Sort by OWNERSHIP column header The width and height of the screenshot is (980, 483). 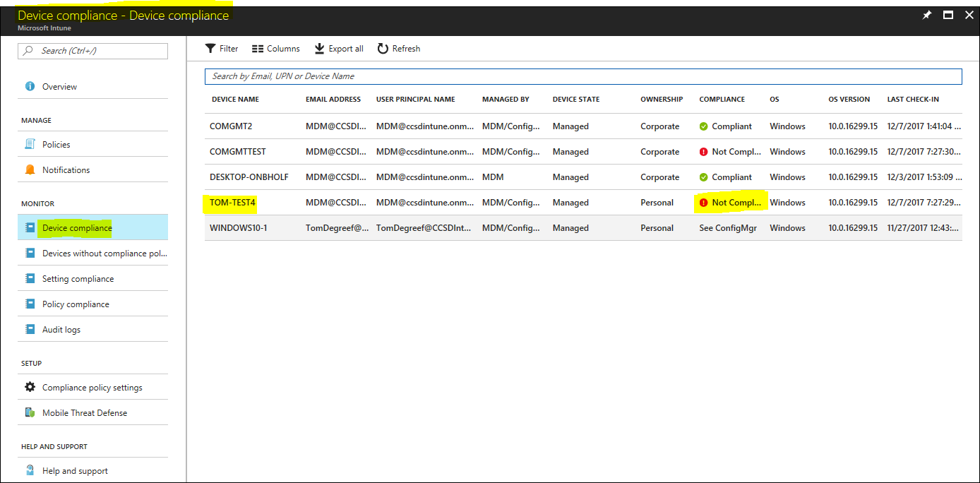pos(662,100)
